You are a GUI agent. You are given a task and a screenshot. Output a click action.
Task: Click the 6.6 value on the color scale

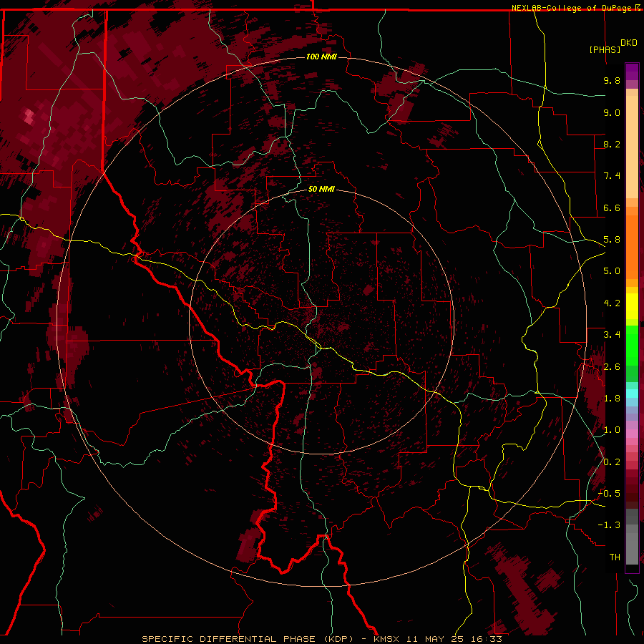click(x=612, y=208)
